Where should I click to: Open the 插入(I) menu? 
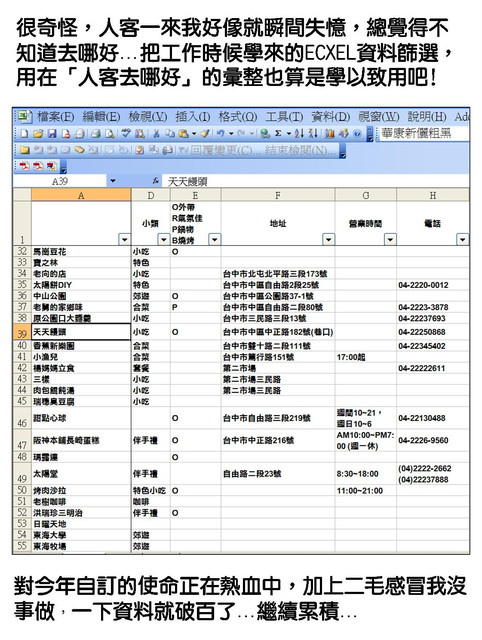(x=193, y=117)
